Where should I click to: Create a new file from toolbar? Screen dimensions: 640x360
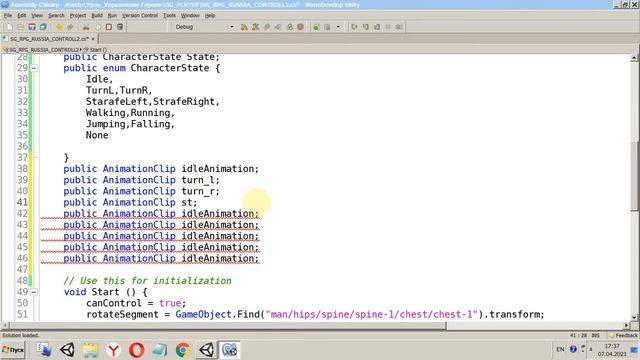pyautogui.click(x=9, y=27)
